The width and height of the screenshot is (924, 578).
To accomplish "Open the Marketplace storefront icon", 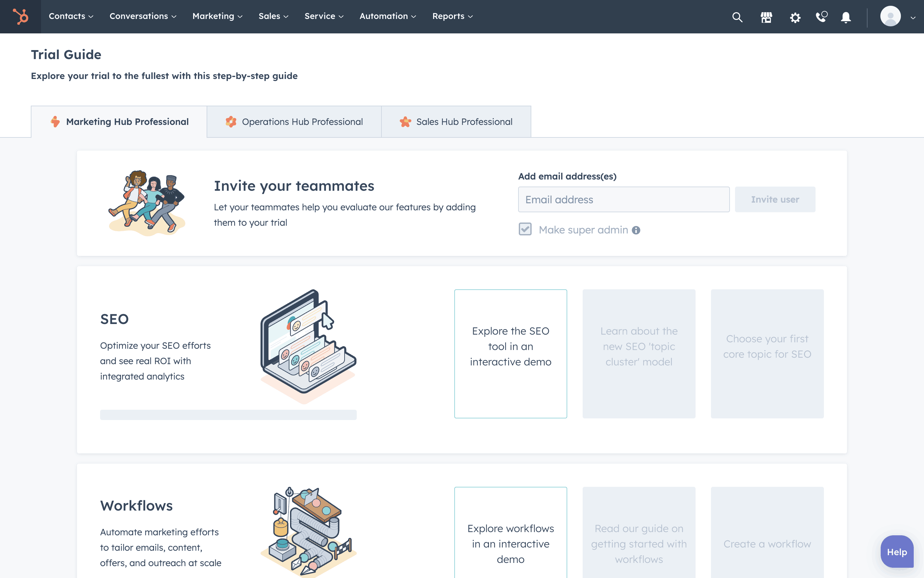I will (x=766, y=17).
